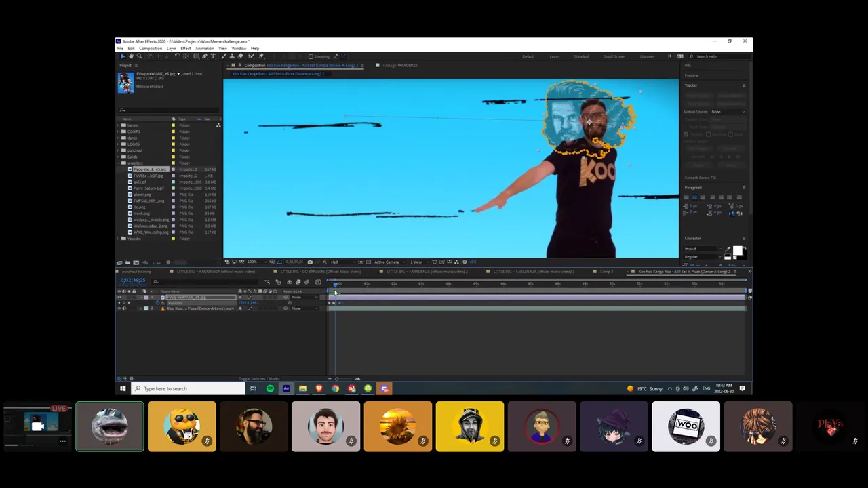Select the Zoom magnifier tool
The image size is (868, 488).
pyautogui.click(x=140, y=56)
